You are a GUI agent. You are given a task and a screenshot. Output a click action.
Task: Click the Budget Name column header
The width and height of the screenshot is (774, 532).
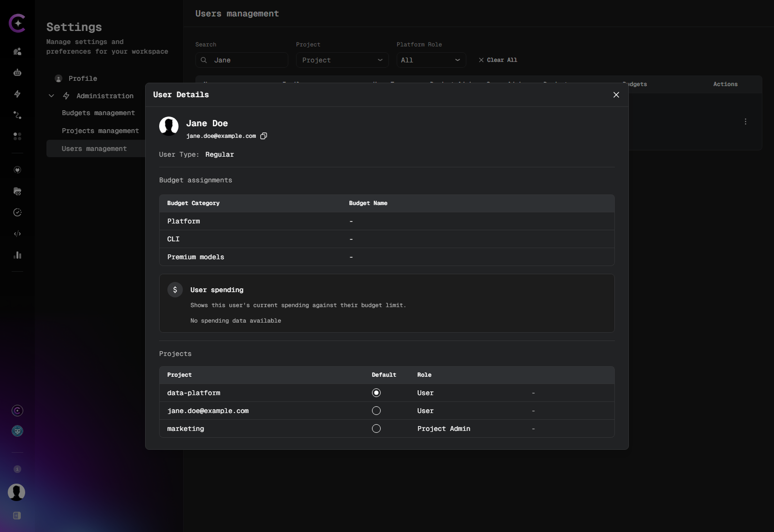pos(368,203)
